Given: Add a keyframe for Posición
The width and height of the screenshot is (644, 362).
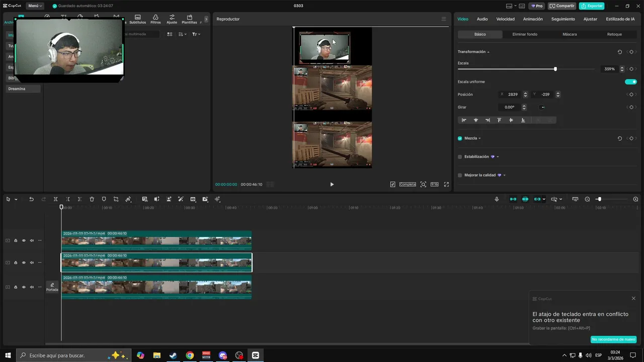Looking at the screenshot, I should pos(631,95).
